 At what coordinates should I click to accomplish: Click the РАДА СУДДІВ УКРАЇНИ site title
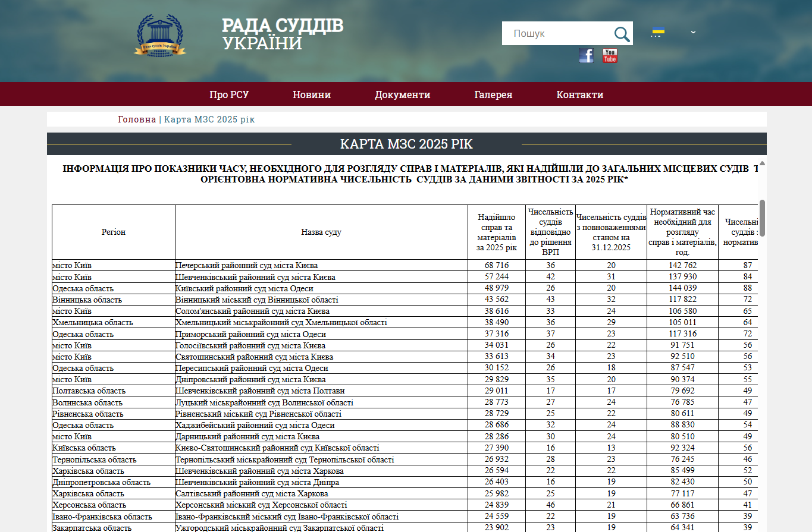click(x=283, y=34)
